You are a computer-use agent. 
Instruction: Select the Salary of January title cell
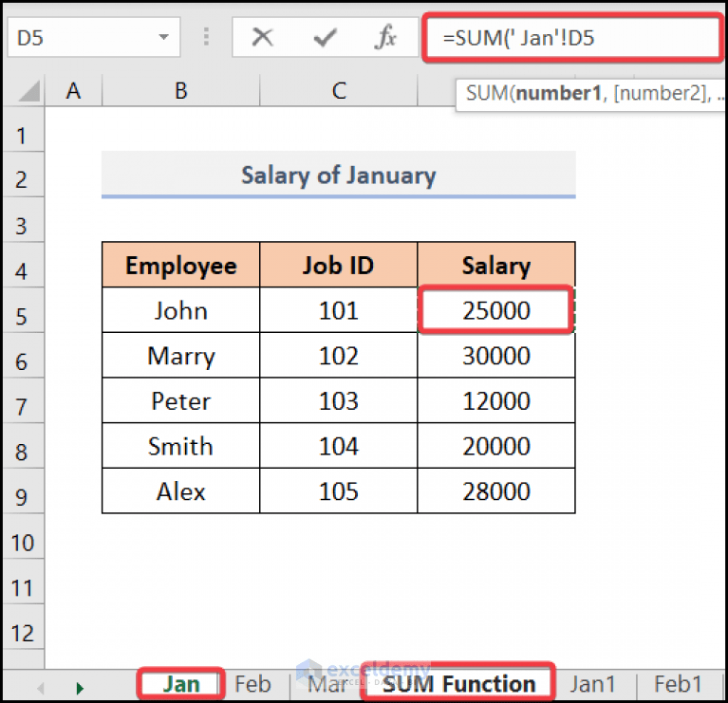pos(339,175)
